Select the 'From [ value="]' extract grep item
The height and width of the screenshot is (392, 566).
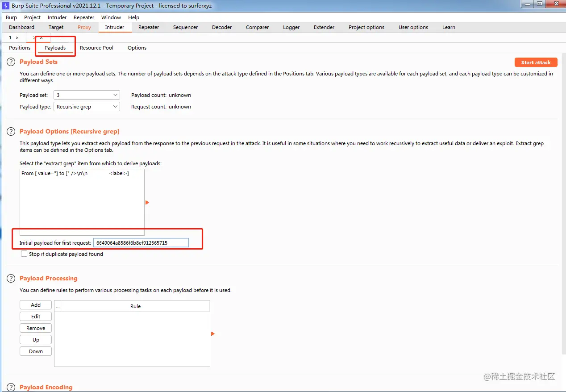point(82,173)
